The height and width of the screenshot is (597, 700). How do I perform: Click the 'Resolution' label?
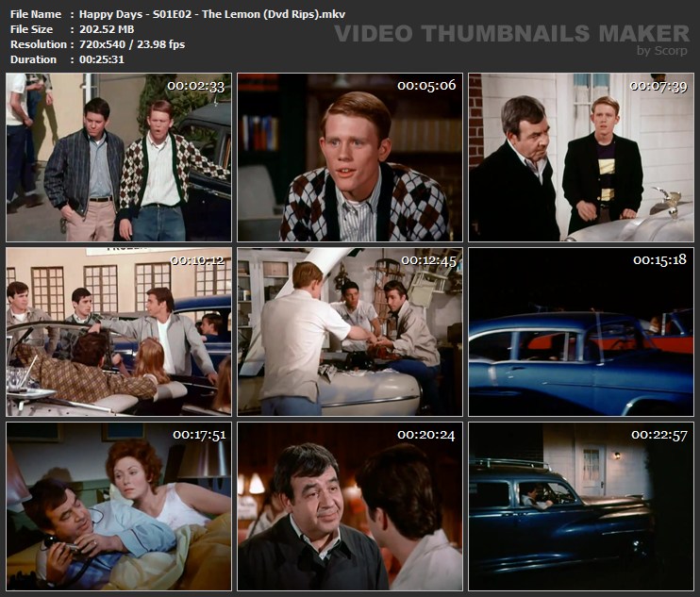click(x=39, y=44)
